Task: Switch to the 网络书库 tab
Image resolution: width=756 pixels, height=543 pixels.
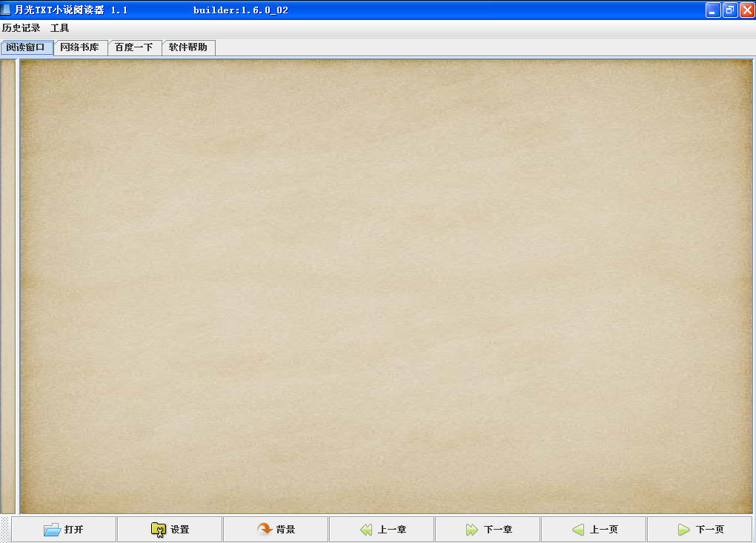Action: [80, 47]
